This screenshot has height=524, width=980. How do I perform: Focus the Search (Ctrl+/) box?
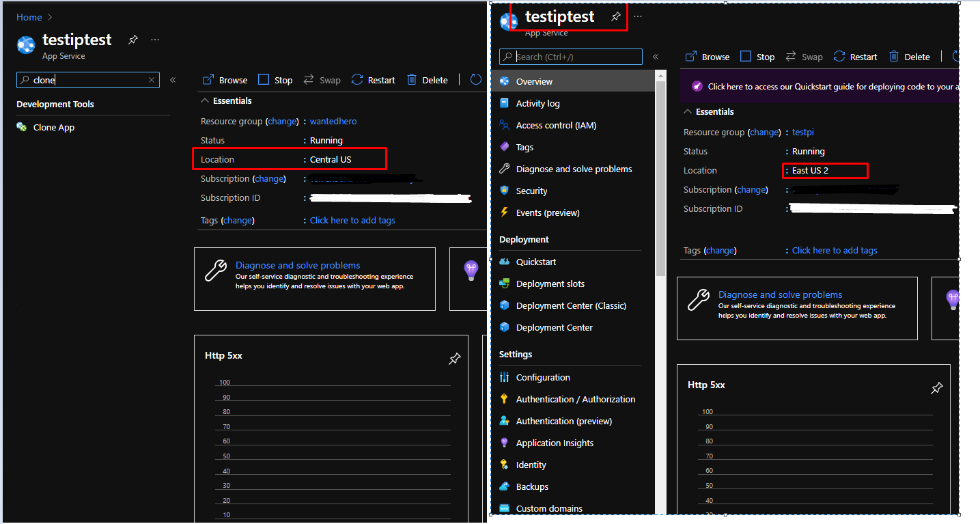[571, 57]
